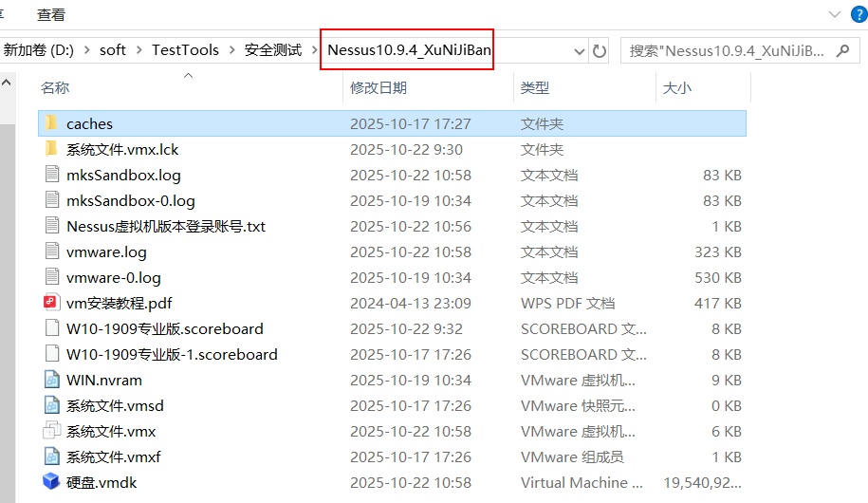Select the vm安装教程.pdf file name
Viewport: 868px width, 503px height.
[x=119, y=303]
